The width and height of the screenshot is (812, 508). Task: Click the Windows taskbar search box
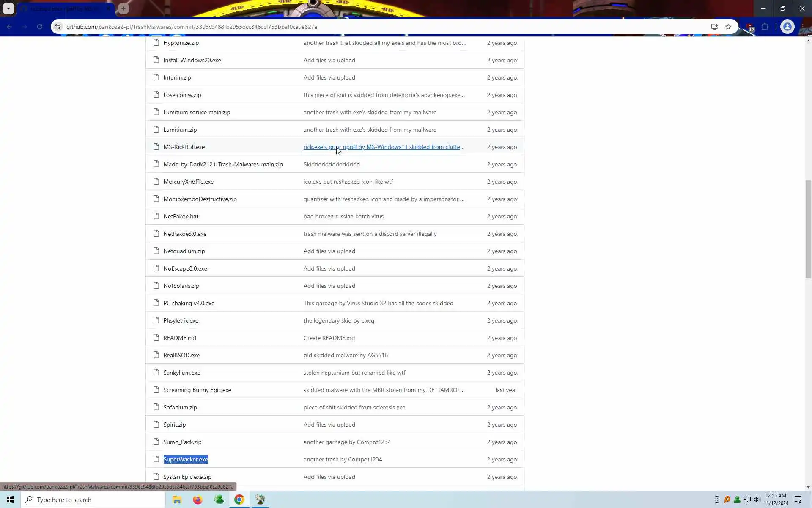[x=93, y=500]
